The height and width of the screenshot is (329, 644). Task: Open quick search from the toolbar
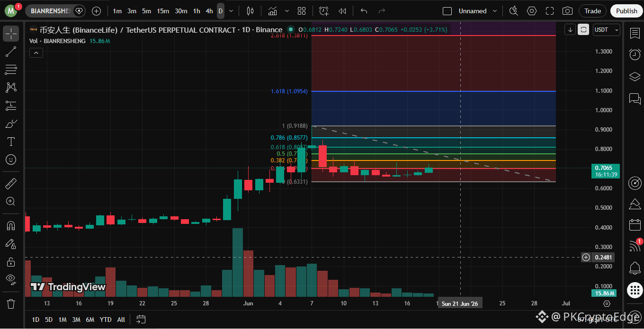click(x=514, y=10)
